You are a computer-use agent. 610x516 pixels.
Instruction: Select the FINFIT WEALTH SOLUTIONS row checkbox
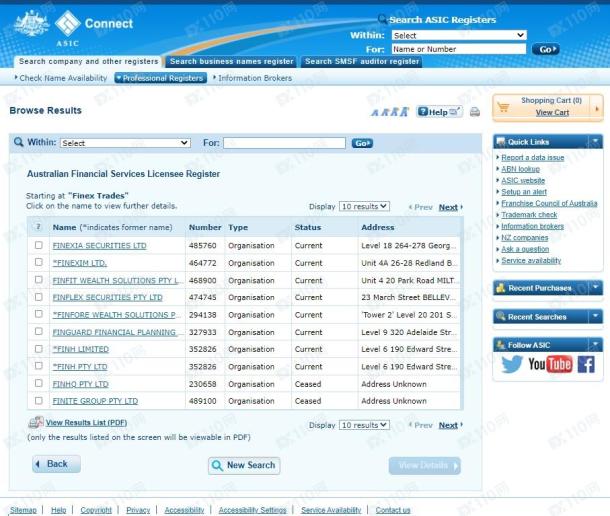39,279
